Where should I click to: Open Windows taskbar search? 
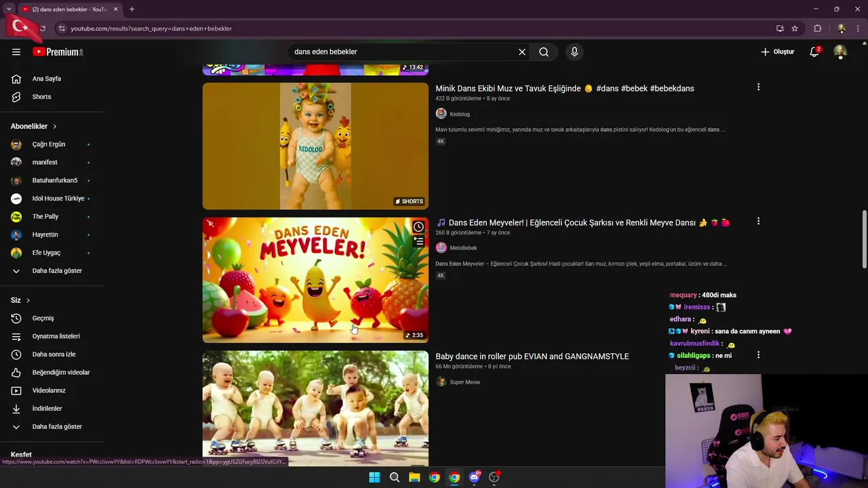[394, 477]
